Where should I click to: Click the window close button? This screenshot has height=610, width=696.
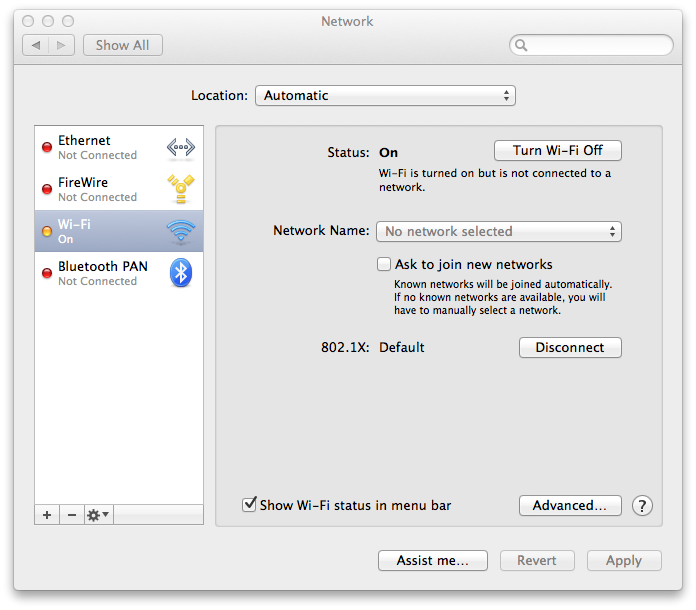28,21
